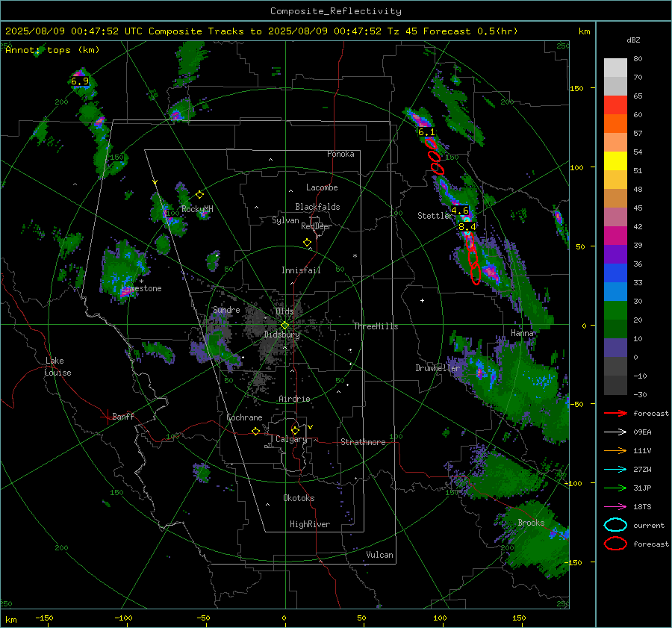
Task: Click the Innisfail city label
Action: pyautogui.click(x=301, y=270)
